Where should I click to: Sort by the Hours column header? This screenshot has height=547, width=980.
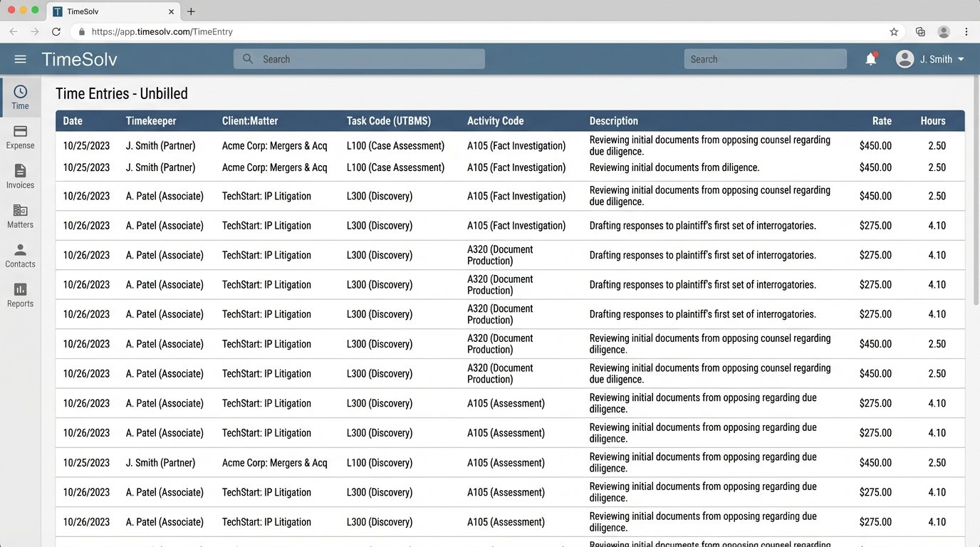point(933,120)
